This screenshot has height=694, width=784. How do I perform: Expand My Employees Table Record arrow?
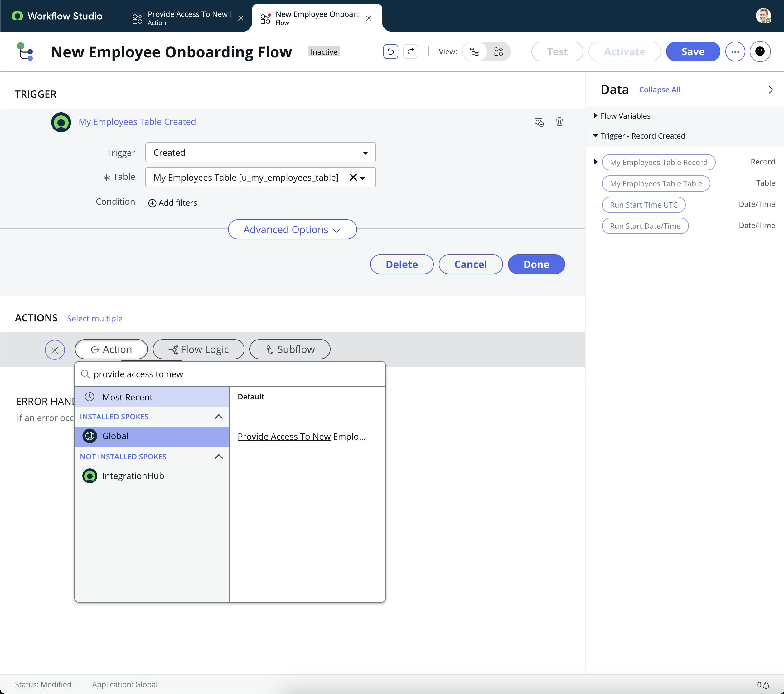[596, 162]
